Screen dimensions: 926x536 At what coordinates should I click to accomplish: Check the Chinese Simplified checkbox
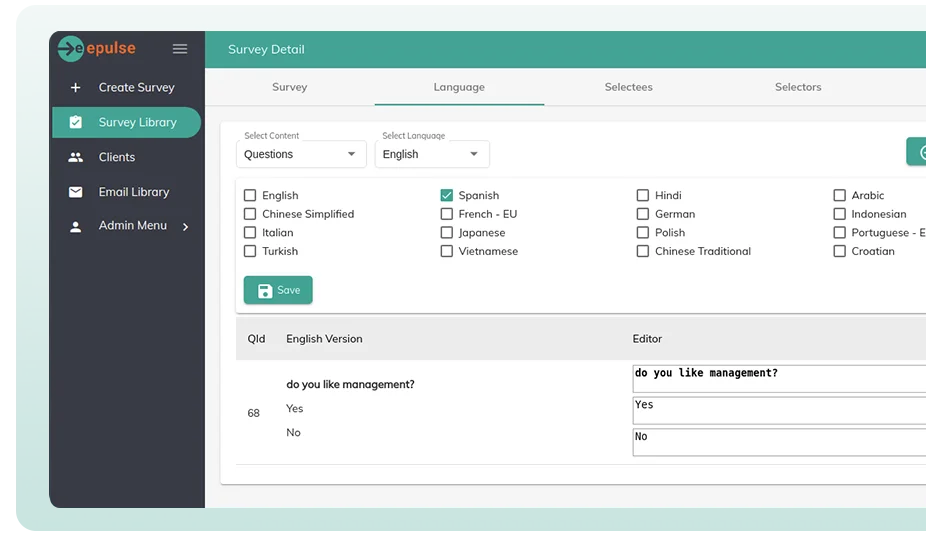pyautogui.click(x=250, y=214)
